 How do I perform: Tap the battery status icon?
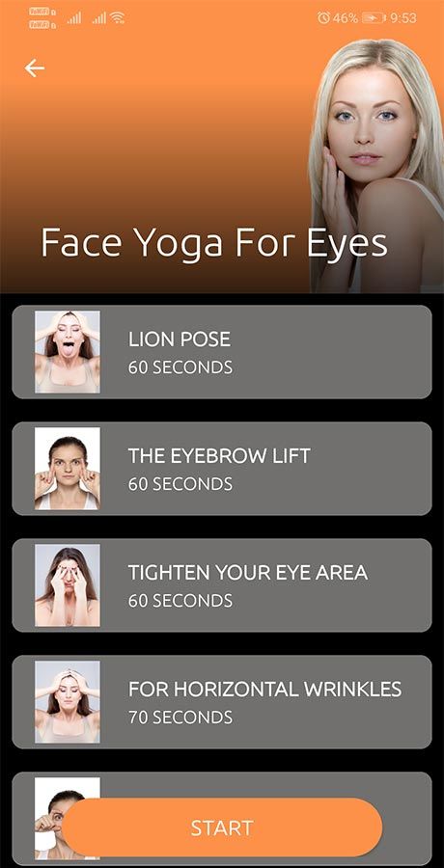(x=375, y=18)
